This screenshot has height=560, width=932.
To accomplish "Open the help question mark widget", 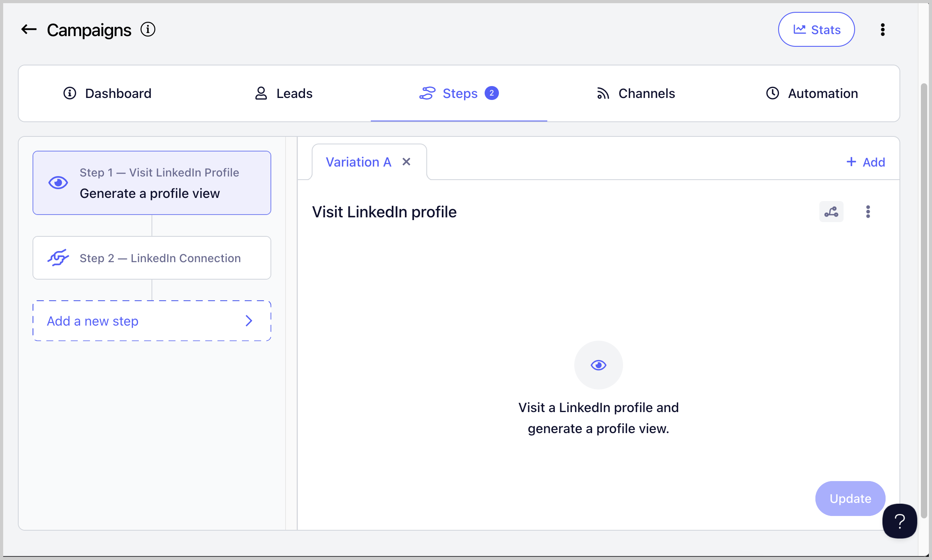I will pyautogui.click(x=899, y=521).
